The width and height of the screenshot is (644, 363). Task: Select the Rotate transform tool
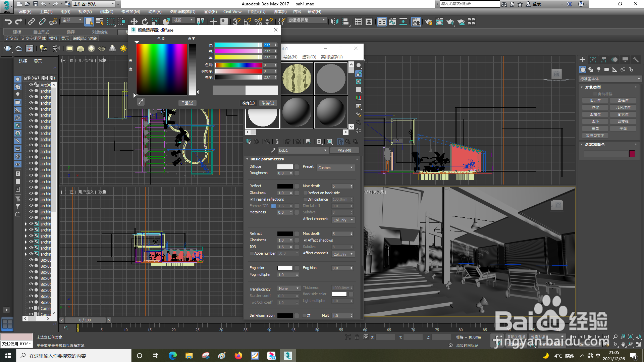pos(145,22)
